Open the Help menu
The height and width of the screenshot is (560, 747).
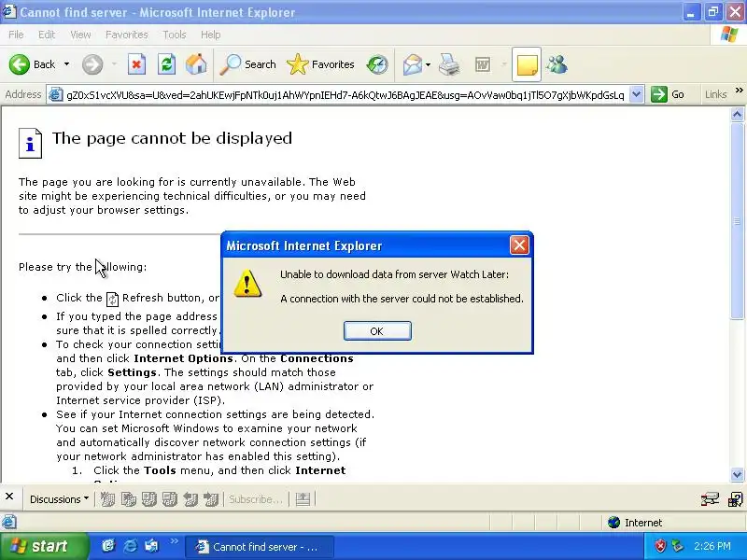coord(210,35)
